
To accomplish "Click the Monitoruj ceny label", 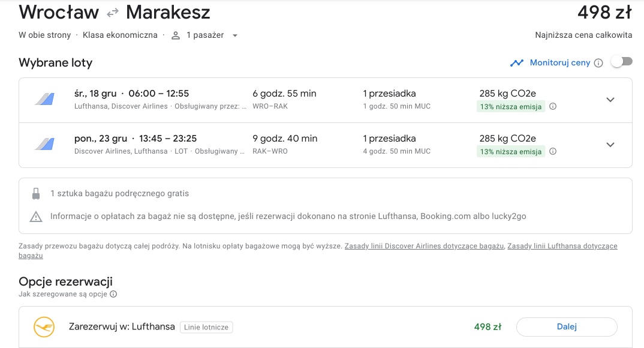I will [x=560, y=63].
